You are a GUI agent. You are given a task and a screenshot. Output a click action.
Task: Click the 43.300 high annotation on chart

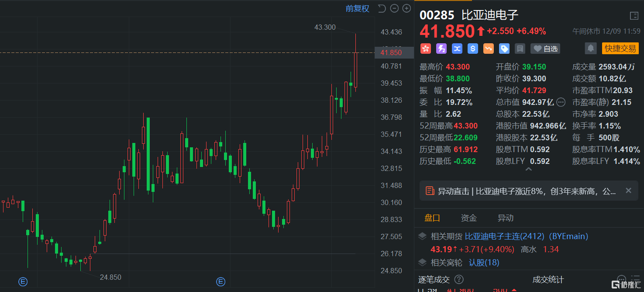tap(325, 27)
